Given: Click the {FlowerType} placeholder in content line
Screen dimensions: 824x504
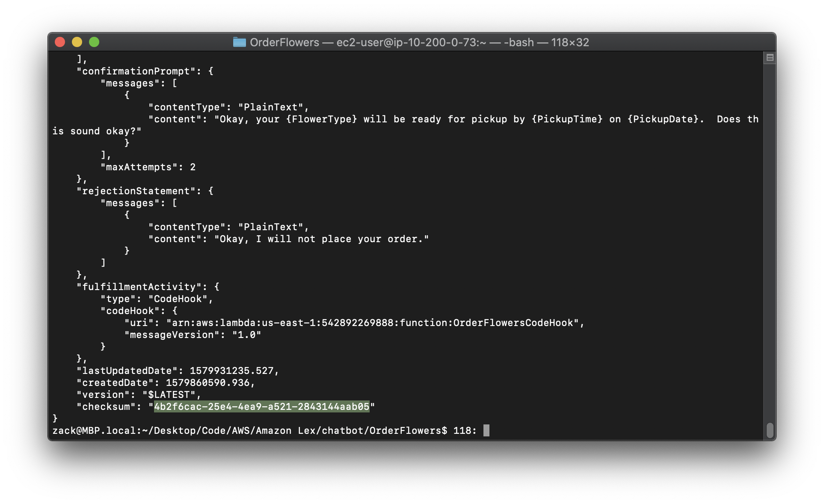Looking at the screenshot, I should coord(321,119).
